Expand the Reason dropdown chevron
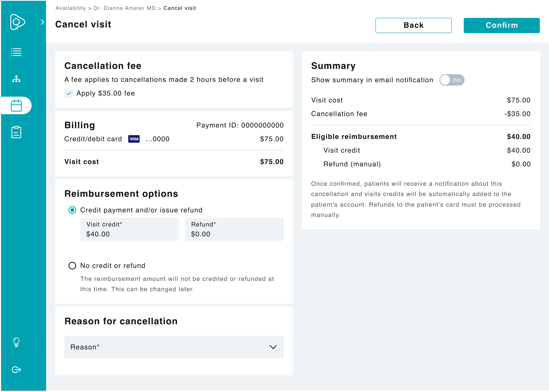The width and height of the screenshot is (549, 392). click(273, 347)
